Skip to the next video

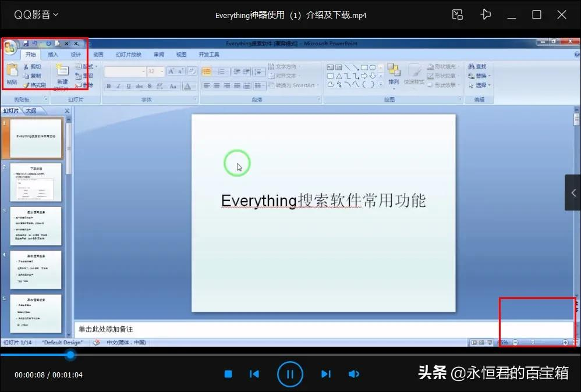click(326, 374)
